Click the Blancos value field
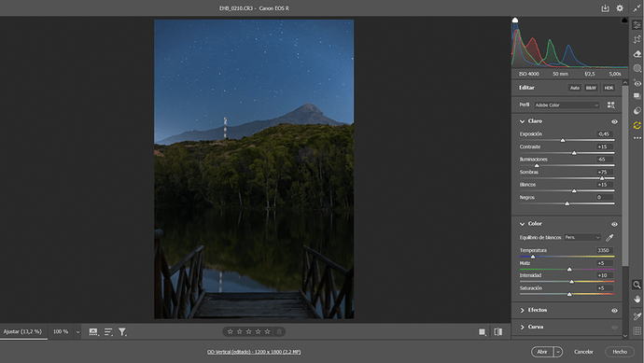The width and height of the screenshot is (644, 363). (x=605, y=185)
